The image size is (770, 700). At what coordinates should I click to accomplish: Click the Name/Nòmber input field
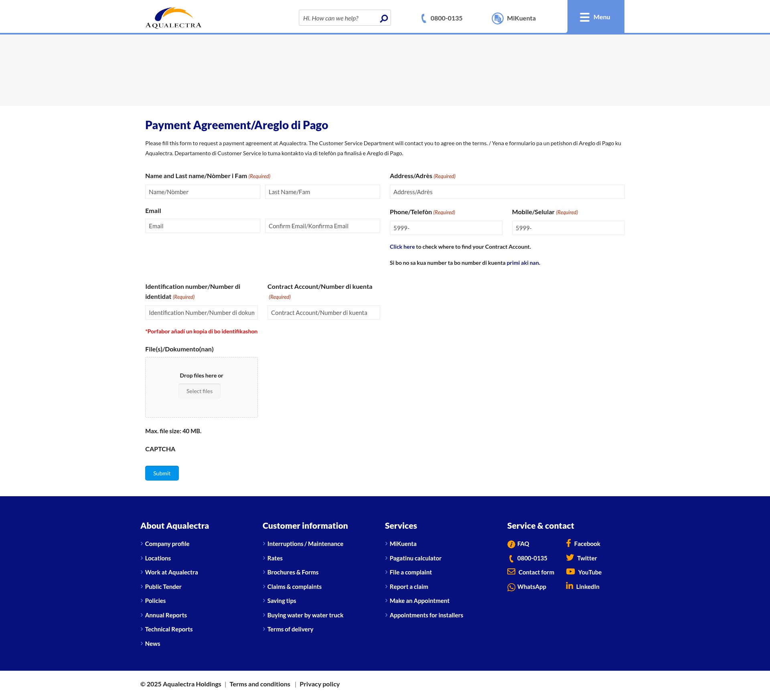(203, 192)
